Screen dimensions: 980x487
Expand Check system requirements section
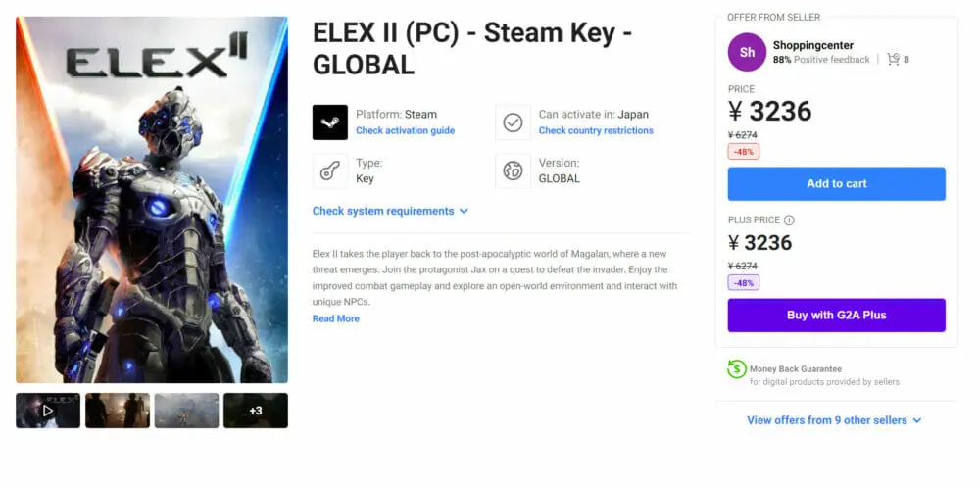(x=390, y=211)
